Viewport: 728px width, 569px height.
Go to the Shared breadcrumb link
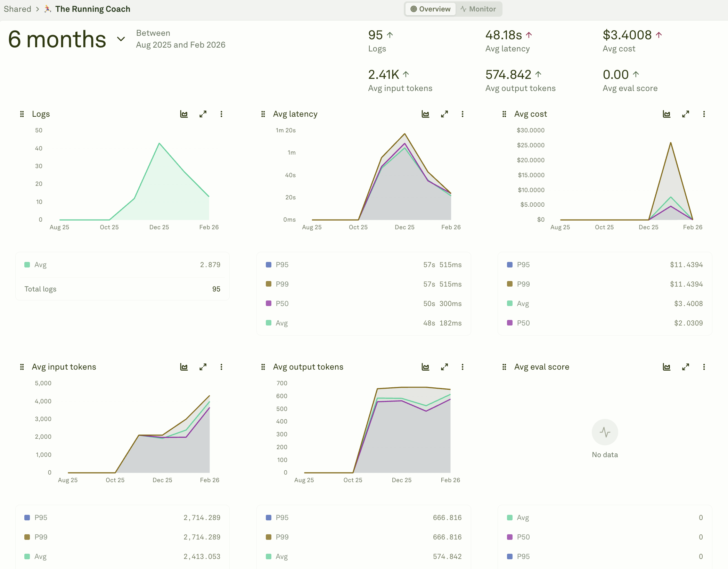tap(17, 9)
